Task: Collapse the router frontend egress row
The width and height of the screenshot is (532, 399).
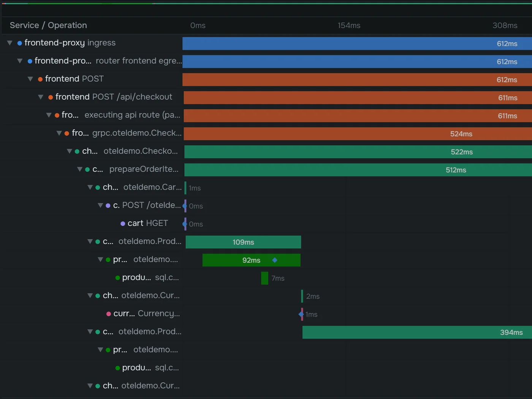Action: click(20, 61)
